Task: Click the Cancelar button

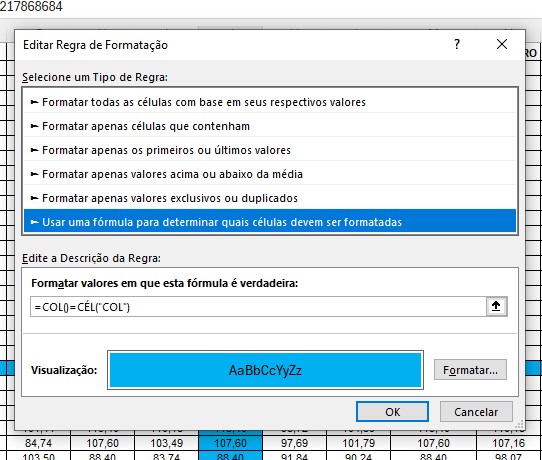Action: [x=476, y=412]
